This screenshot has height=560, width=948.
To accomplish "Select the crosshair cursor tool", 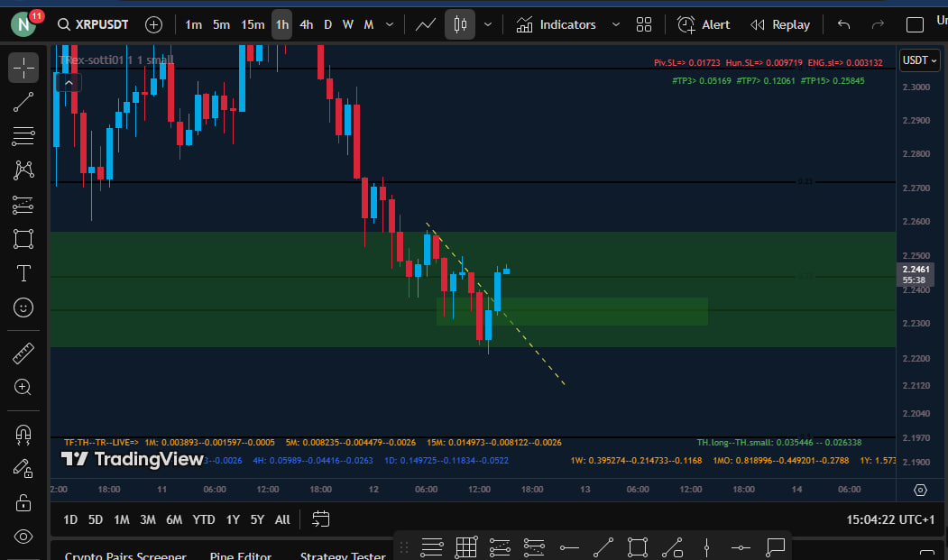I will 23,66.
